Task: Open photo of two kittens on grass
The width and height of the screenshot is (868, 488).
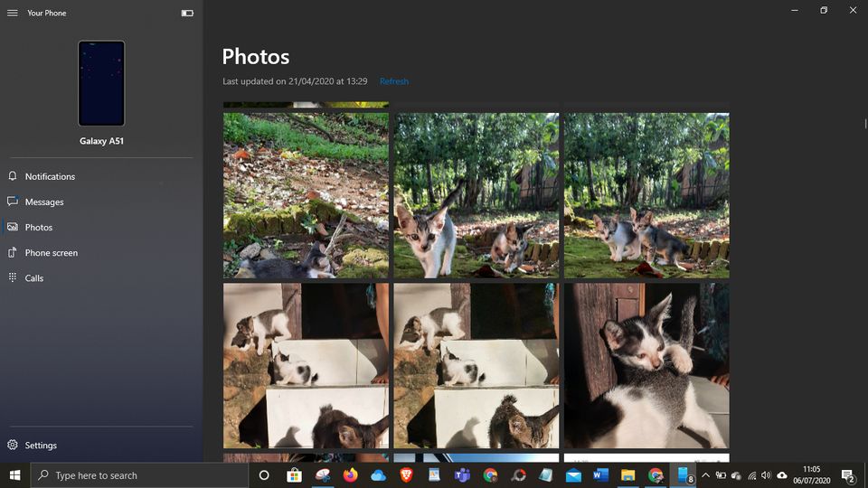Action: 646,195
